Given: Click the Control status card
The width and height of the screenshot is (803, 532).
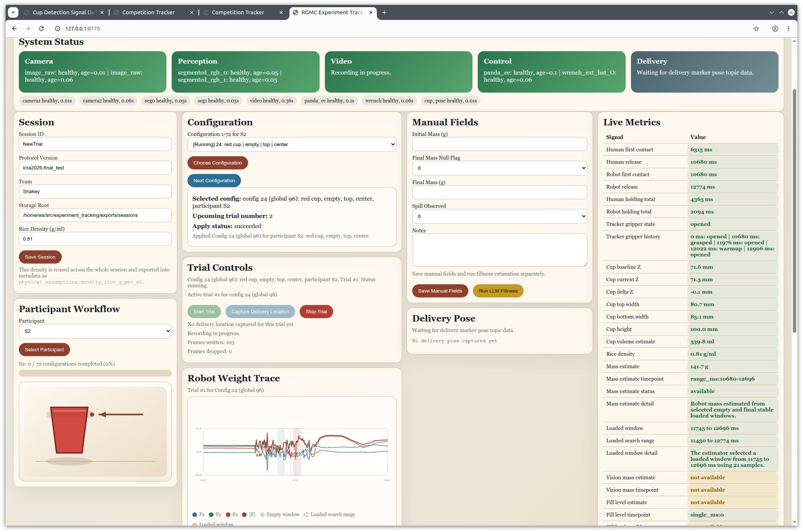Looking at the screenshot, I should pyautogui.click(x=552, y=72).
